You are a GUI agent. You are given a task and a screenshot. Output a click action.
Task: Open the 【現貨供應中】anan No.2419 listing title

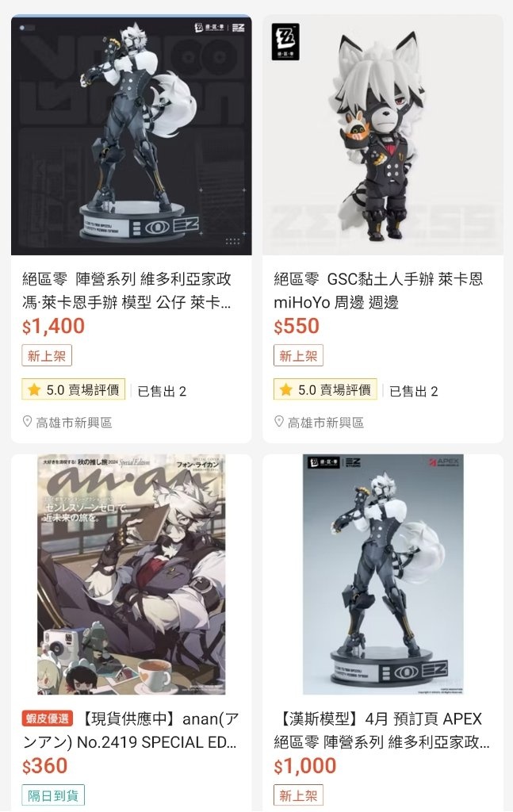click(x=130, y=730)
